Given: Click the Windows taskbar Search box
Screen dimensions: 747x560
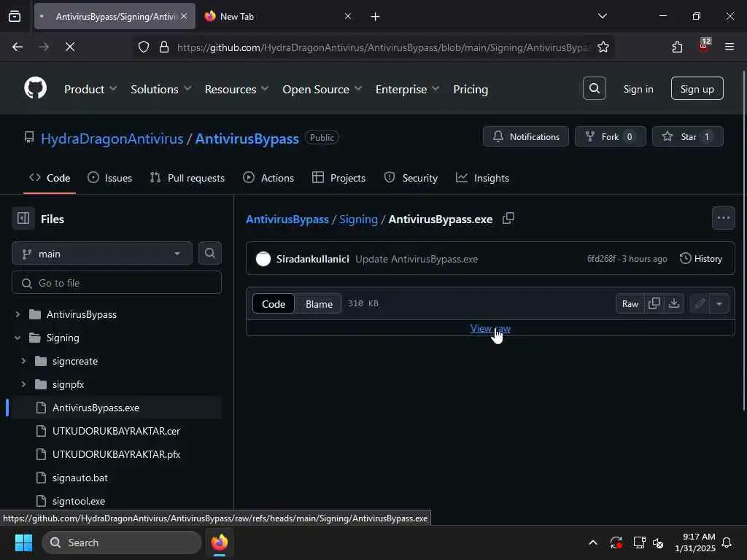Looking at the screenshot, I should click(122, 542).
